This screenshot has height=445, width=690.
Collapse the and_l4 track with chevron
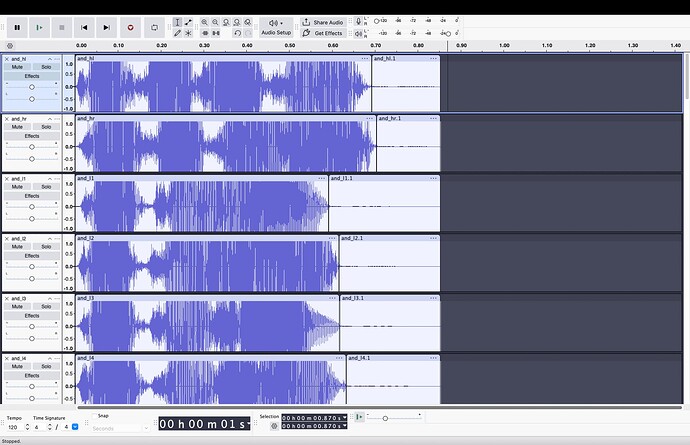click(50, 358)
